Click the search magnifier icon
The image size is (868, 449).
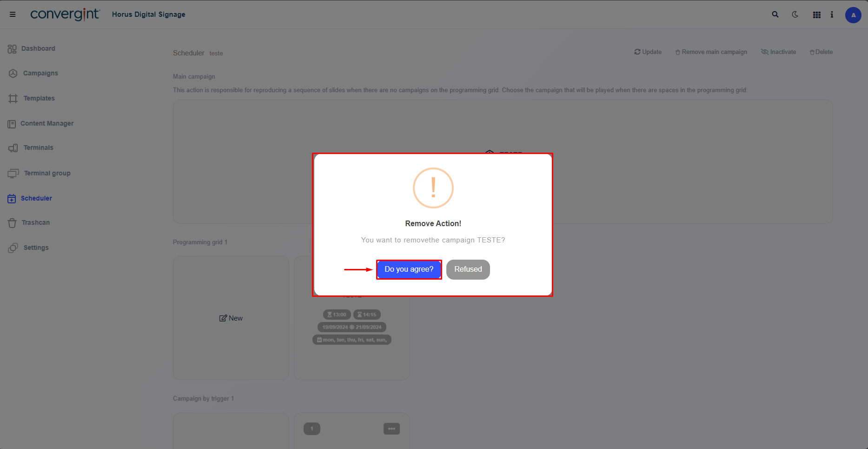[775, 14]
